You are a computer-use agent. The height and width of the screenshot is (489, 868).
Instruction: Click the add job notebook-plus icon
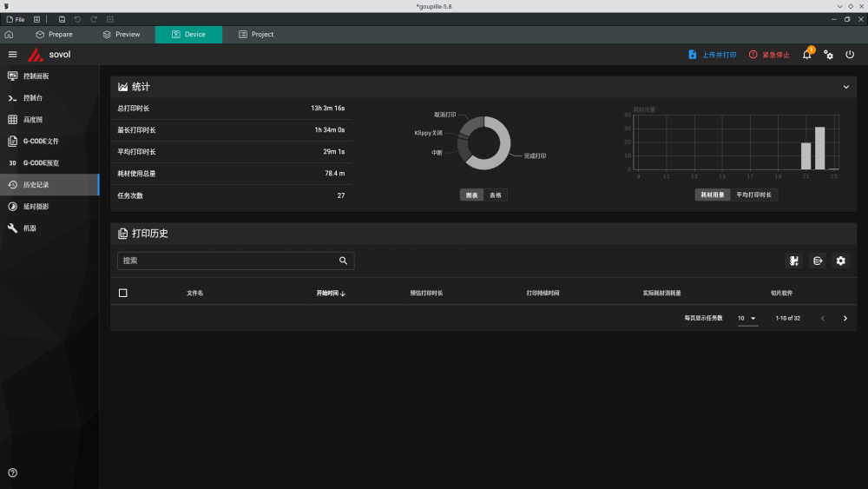click(794, 261)
